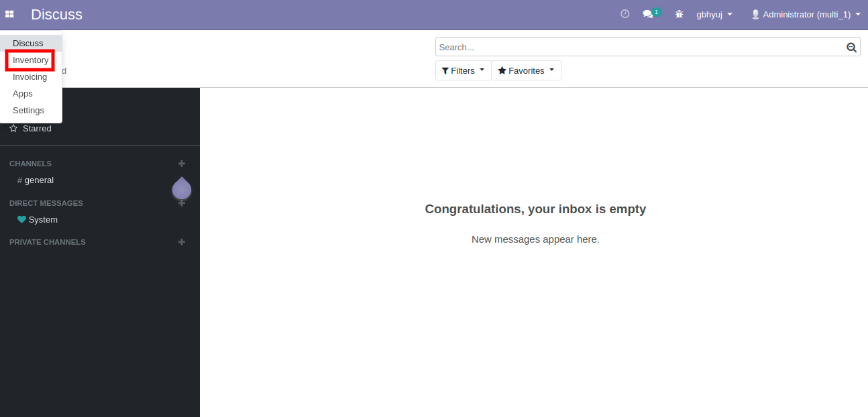Add a private channel with plus icon
The height and width of the screenshot is (417, 868).
tap(181, 242)
